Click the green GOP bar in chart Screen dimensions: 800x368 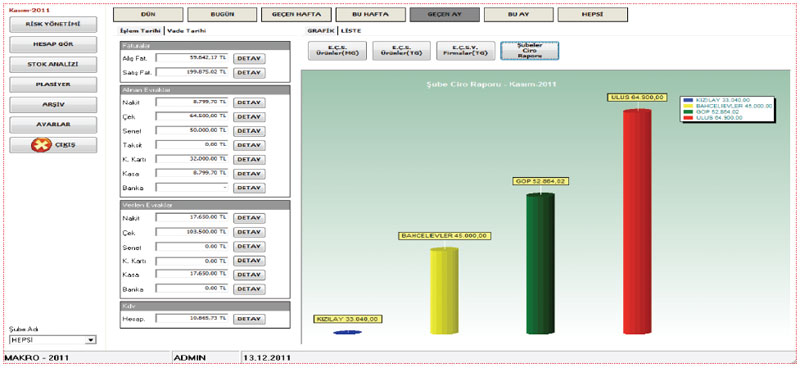540,263
